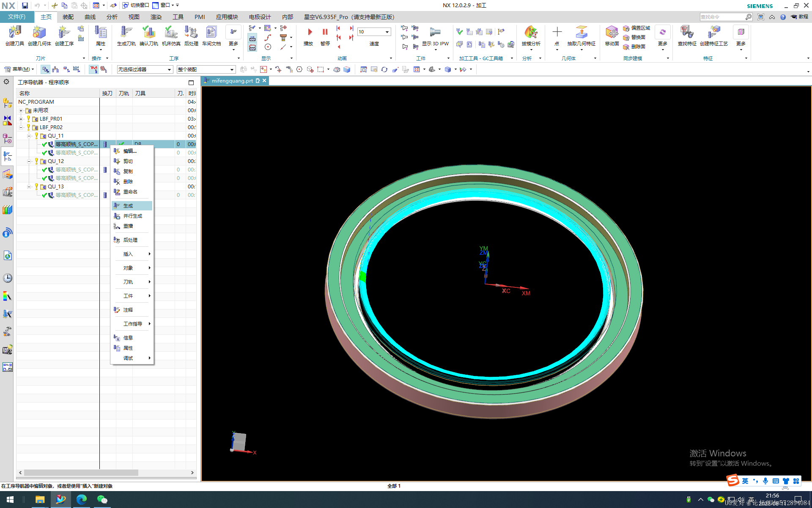812x508 pixels.
Task: Switch to the PMI ribbon tab
Action: click(200, 17)
